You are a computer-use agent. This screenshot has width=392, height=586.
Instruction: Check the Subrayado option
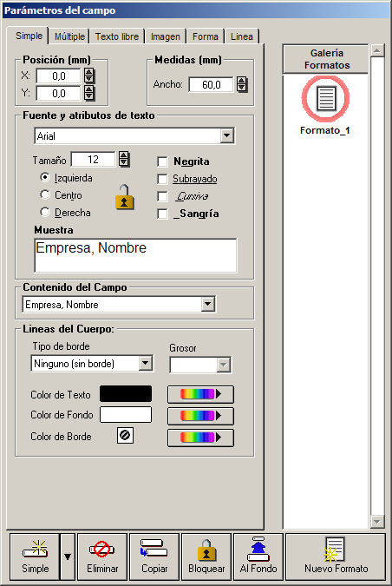point(162,180)
